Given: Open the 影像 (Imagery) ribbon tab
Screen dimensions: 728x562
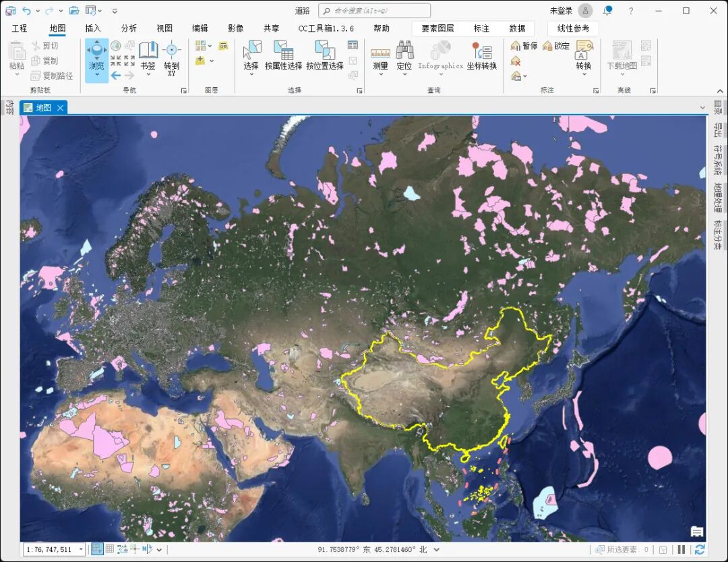Looking at the screenshot, I should click(x=235, y=28).
